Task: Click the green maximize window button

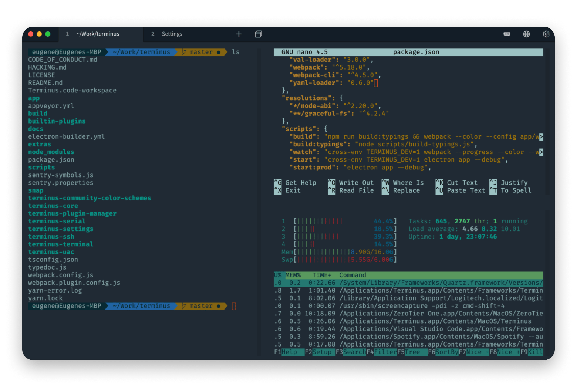Action: [48, 34]
